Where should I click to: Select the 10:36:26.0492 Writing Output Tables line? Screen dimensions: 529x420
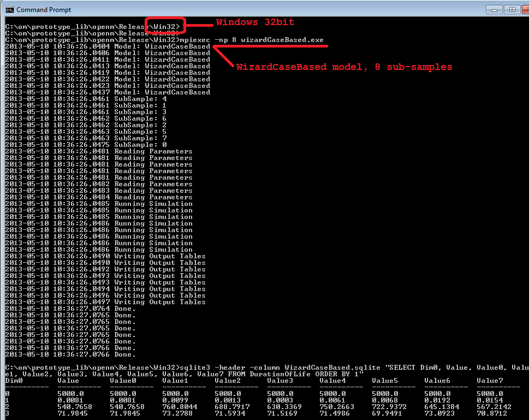[x=105, y=269]
